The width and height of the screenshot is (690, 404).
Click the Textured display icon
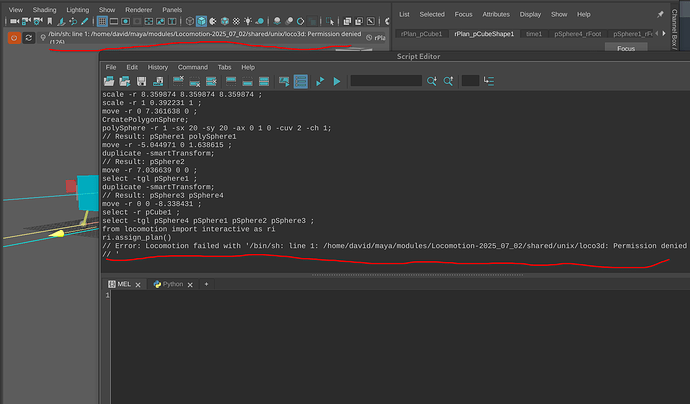(x=236, y=21)
